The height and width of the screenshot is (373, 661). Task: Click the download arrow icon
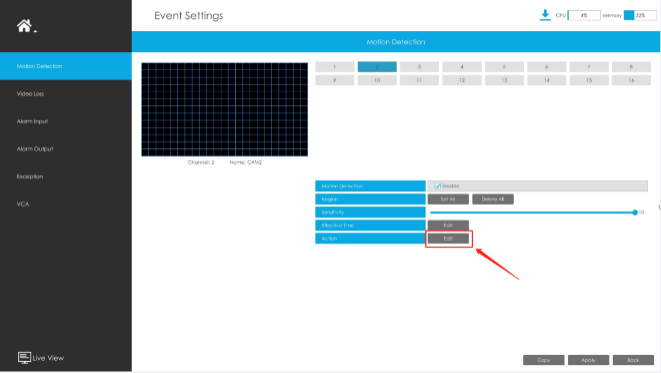click(545, 15)
